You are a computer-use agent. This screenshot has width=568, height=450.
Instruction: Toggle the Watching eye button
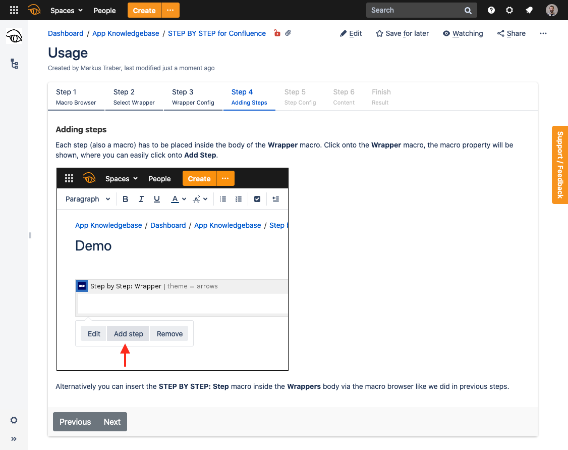463,33
